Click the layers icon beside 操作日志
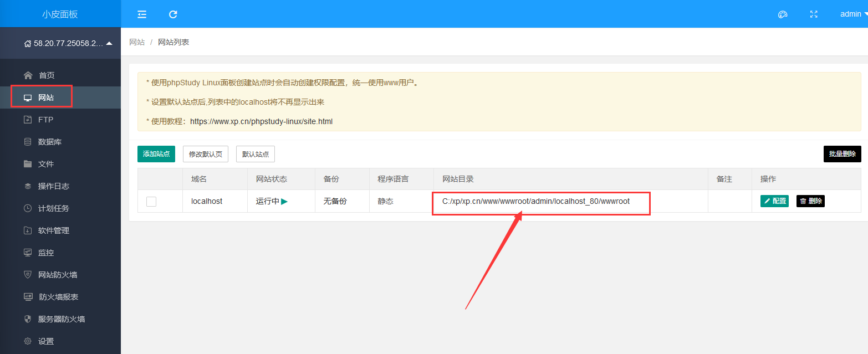The width and height of the screenshot is (868, 354). pos(28,186)
